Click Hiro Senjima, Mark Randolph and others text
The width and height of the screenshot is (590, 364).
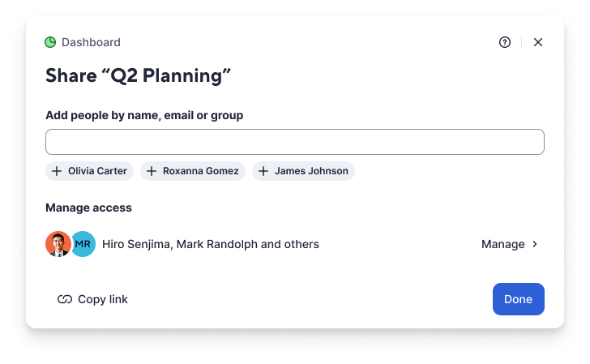pyautogui.click(x=211, y=244)
